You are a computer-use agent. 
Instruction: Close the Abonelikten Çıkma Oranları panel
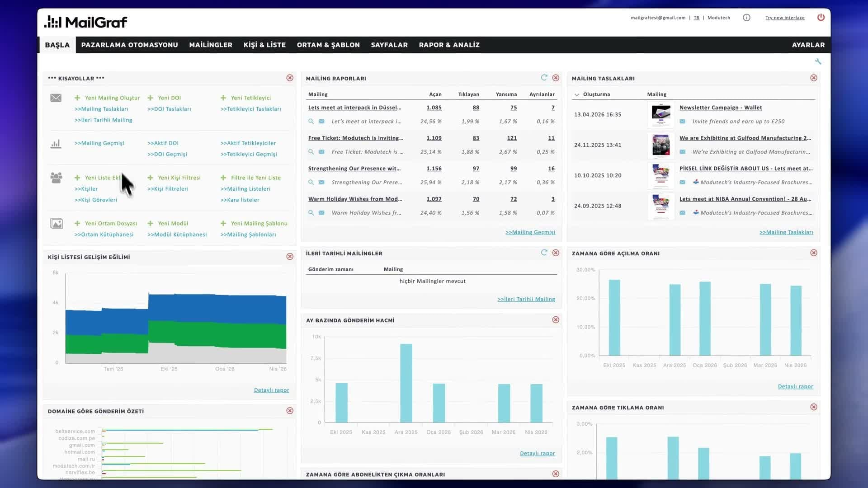[x=556, y=474]
